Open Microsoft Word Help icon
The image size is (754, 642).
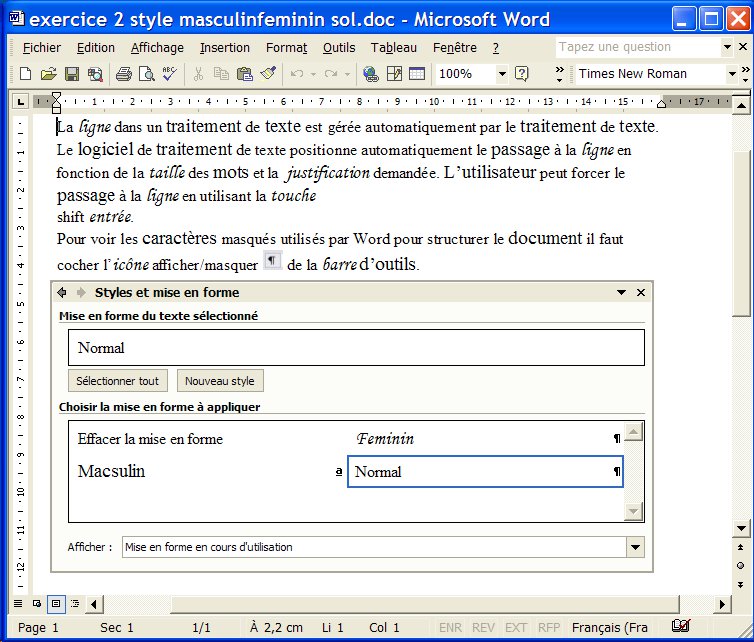tap(521, 74)
